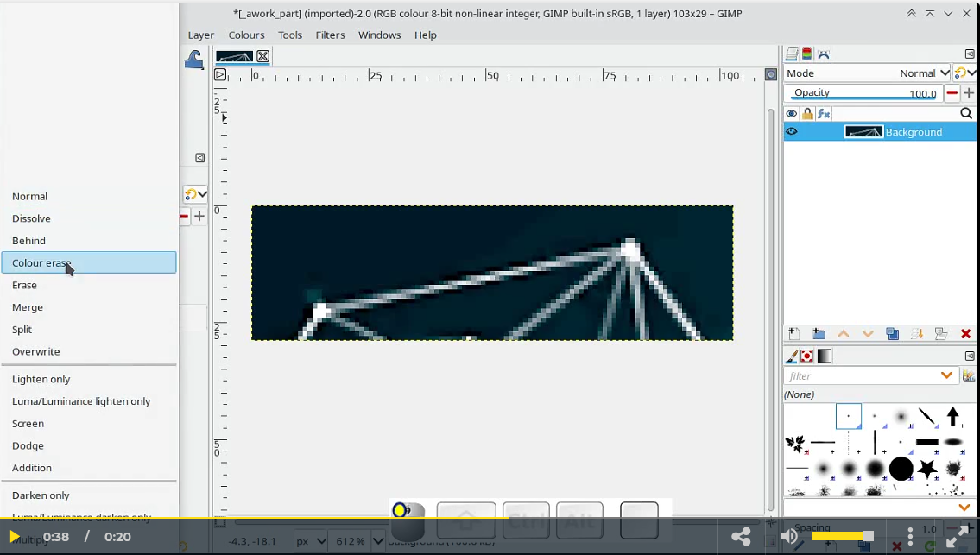
Task: Open the Filters menu
Action: (330, 35)
